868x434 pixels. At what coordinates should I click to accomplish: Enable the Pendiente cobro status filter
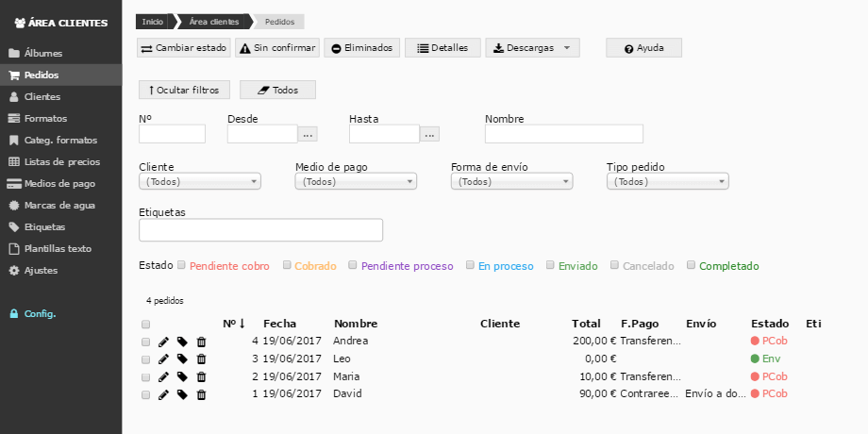pos(182,266)
